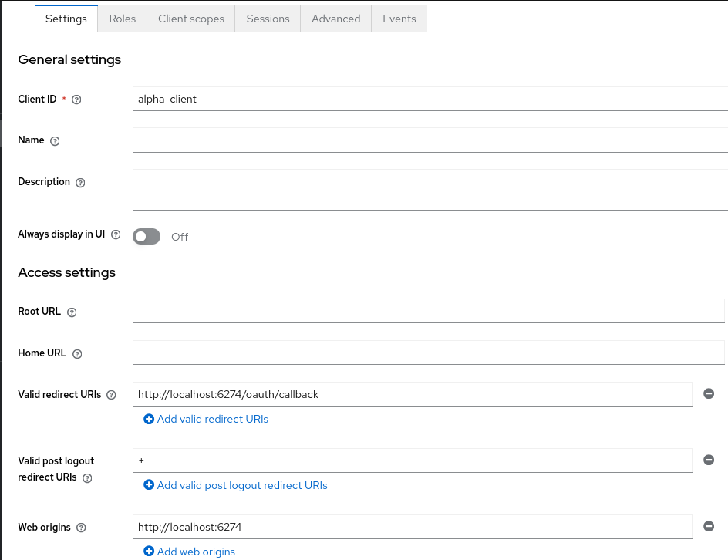728x560 pixels.
Task: Focus the Client ID input field
Action: pyautogui.click(x=428, y=99)
